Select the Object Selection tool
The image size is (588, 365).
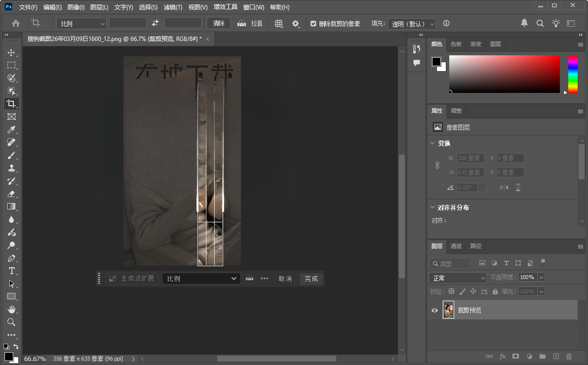pyautogui.click(x=11, y=91)
